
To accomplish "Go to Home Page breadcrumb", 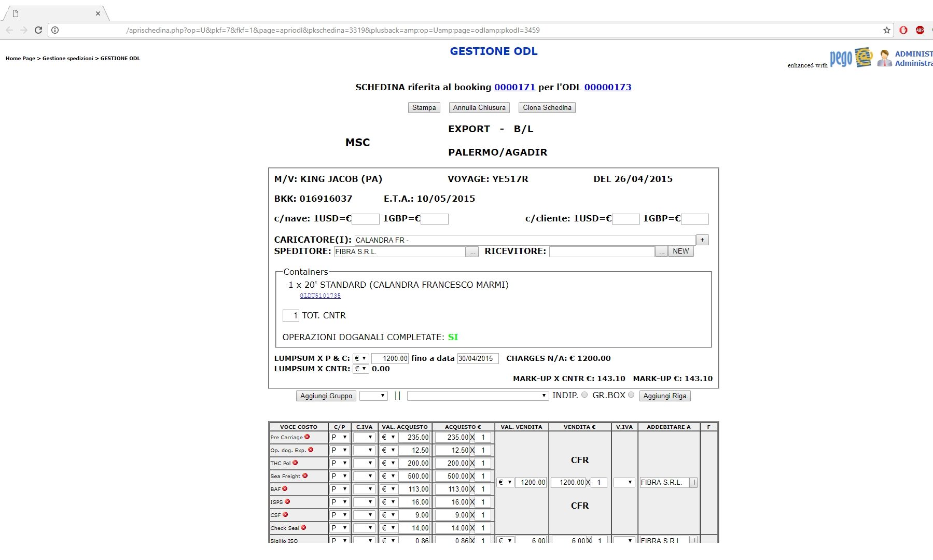I will tap(20, 59).
